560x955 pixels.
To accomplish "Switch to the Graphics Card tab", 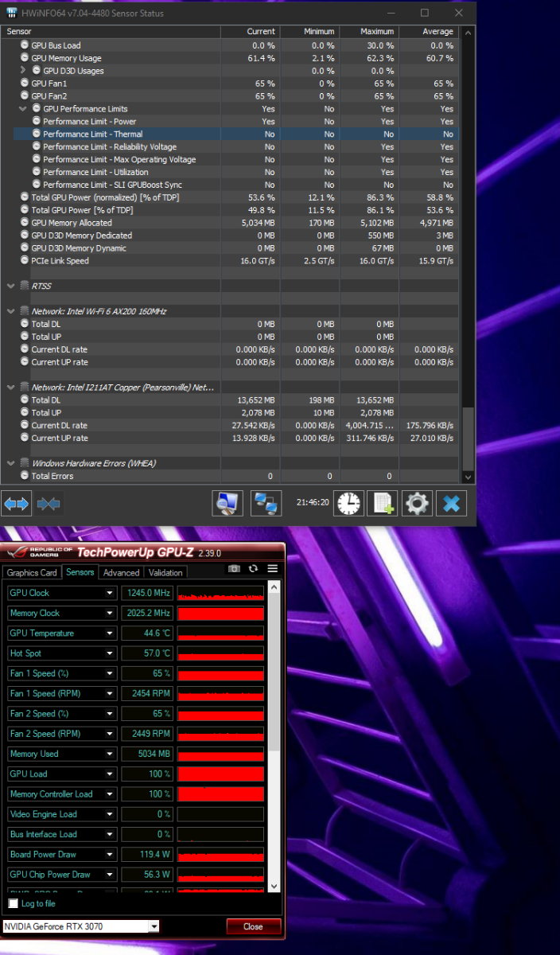I will pyautogui.click(x=32, y=573).
